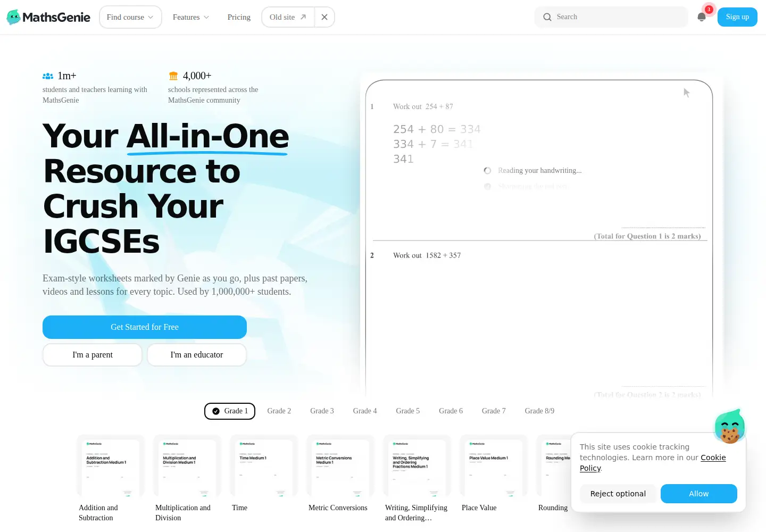Open the Pricing page
The height and width of the screenshot is (532, 766).
(x=239, y=17)
